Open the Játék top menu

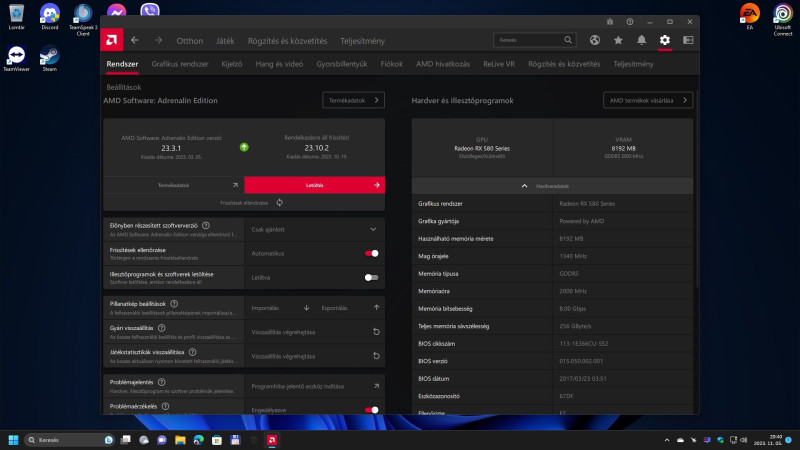tap(225, 41)
